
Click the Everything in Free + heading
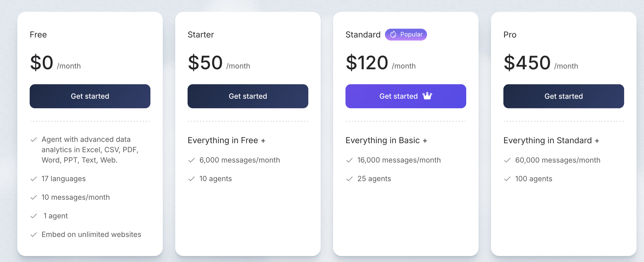pos(227,140)
